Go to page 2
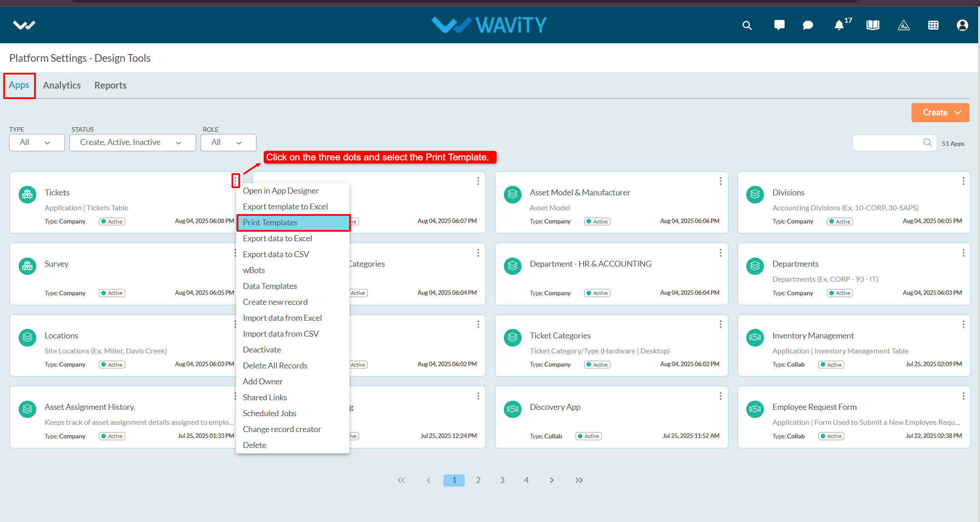 (x=478, y=480)
